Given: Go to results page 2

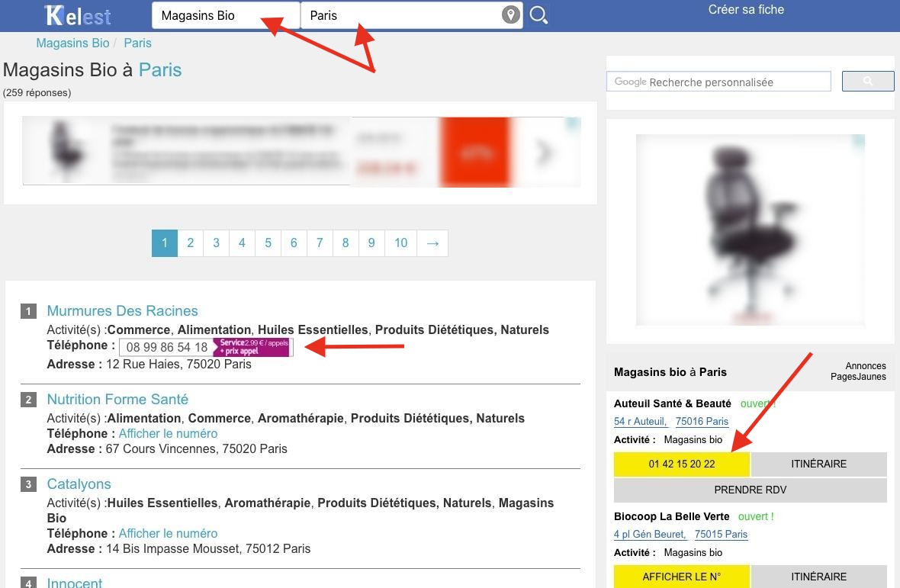Looking at the screenshot, I should [x=190, y=243].
